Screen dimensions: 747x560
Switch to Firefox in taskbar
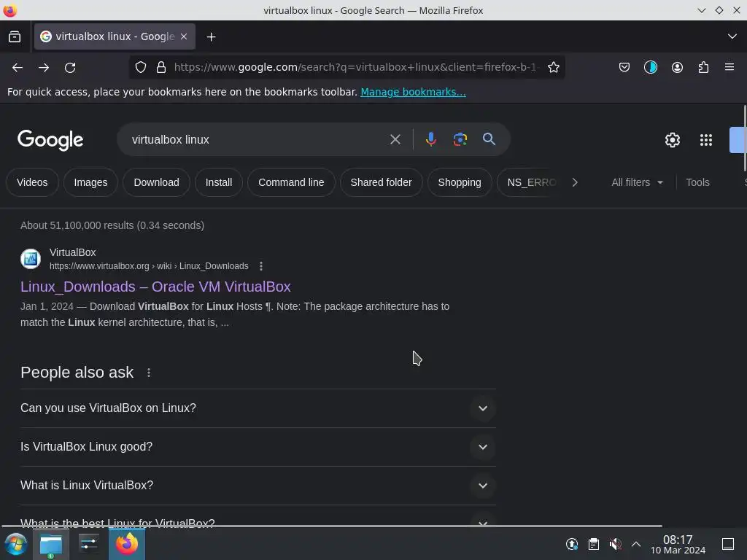pos(127,544)
